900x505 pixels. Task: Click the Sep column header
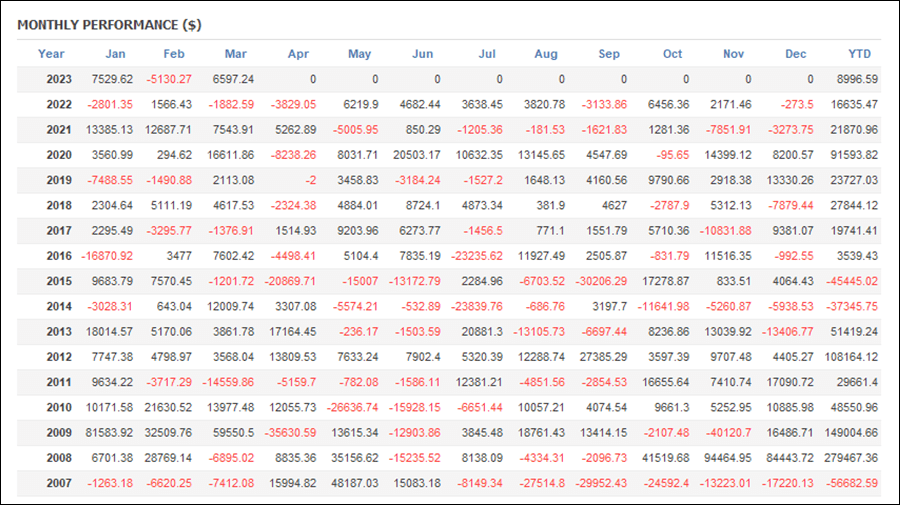tap(609, 54)
